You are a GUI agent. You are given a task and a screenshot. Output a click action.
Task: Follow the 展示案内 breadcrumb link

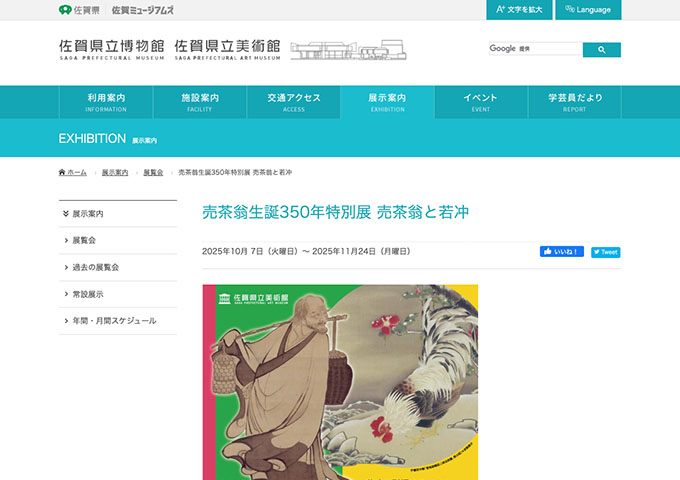(x=115, y=172)
